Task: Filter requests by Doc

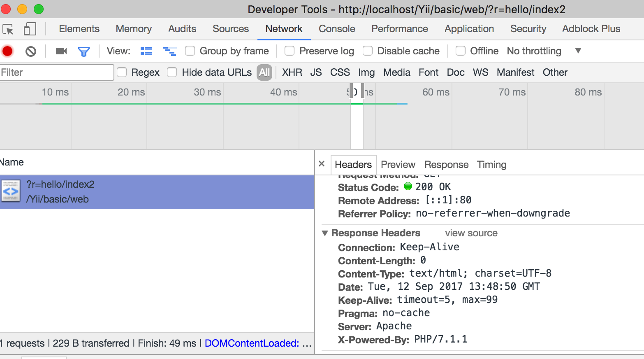Action: pos(456,72)
